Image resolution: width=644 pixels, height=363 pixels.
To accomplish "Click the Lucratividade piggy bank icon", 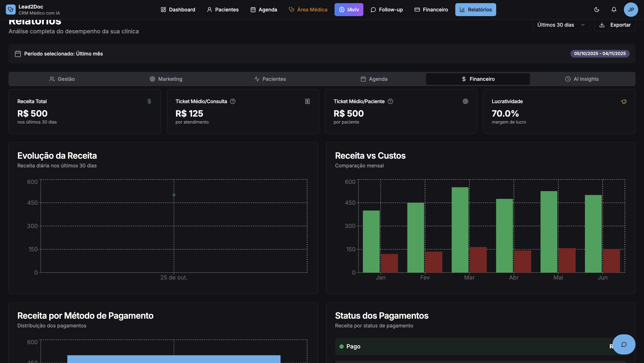I will (624, 101).
